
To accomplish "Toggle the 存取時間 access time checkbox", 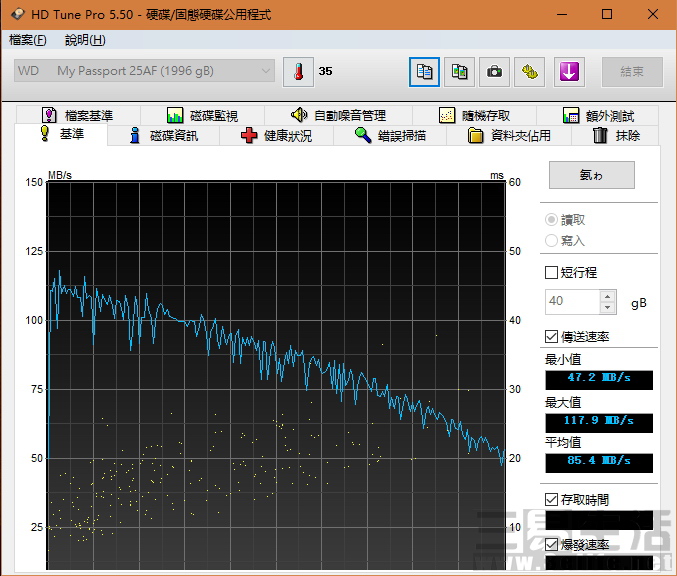I will 551,500.
